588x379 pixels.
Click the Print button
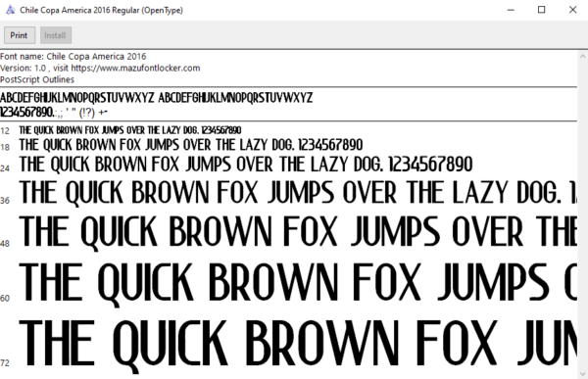pos(20,35)
